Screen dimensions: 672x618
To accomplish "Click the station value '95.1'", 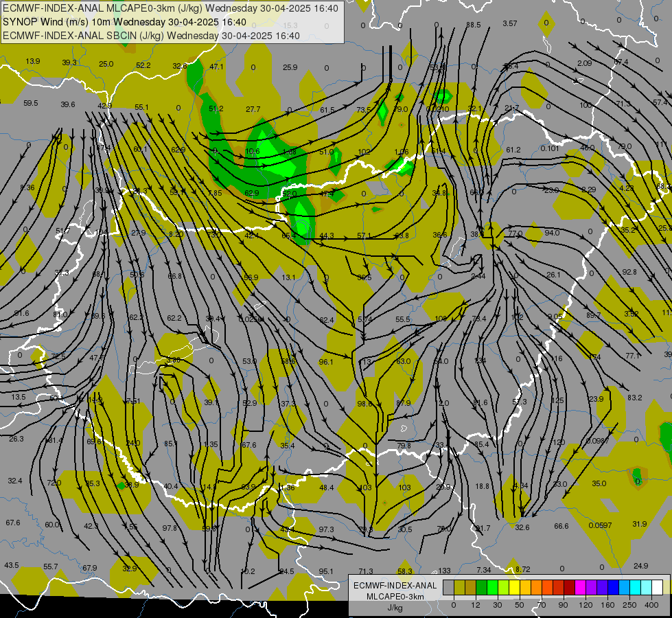I will tap(326, 571).
